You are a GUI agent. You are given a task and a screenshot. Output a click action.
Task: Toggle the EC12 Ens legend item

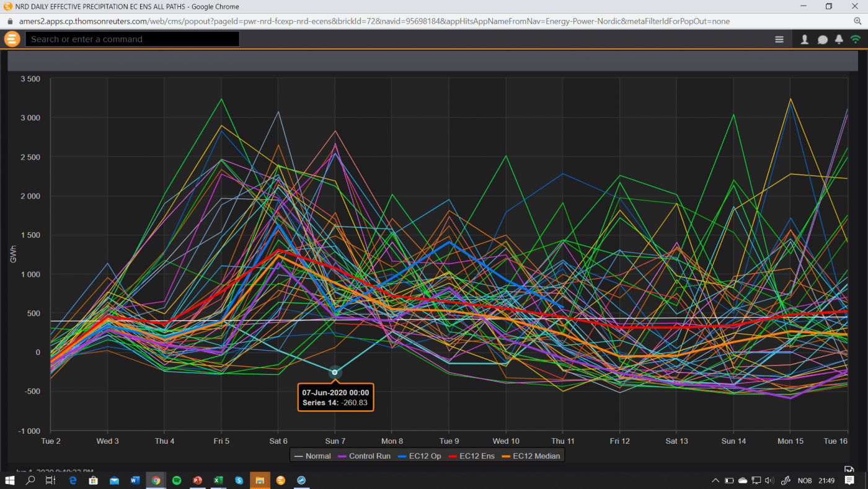(x=476, y=456)
